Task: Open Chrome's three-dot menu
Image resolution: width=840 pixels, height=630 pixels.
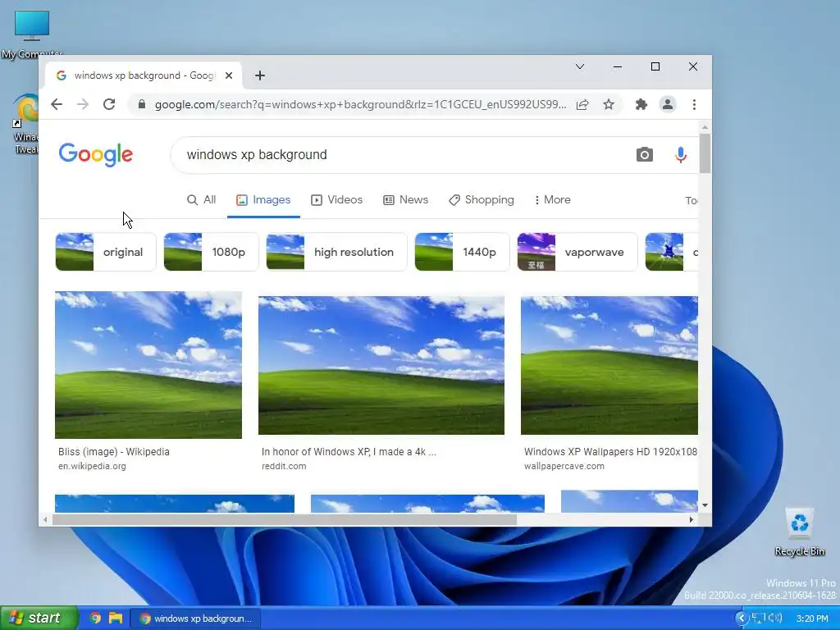Action: (694, 104)
